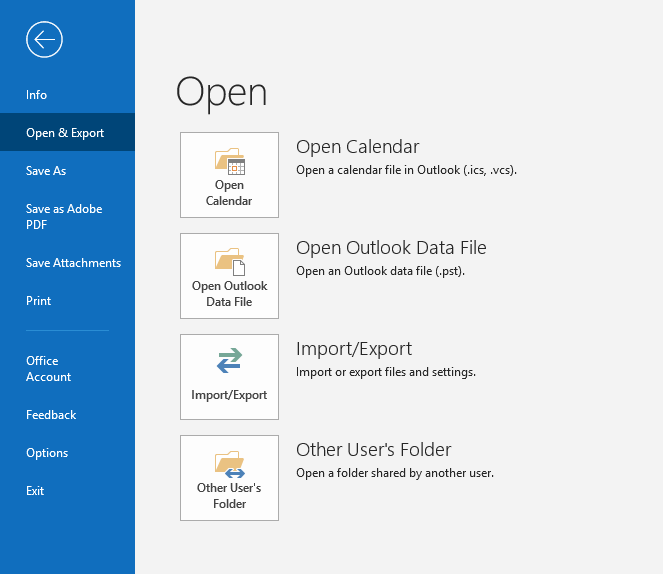This screenshot has height=574, width=663.
Task: Click 'Open a calendar file in Outlook' description
Action: (x=406, y=170)
